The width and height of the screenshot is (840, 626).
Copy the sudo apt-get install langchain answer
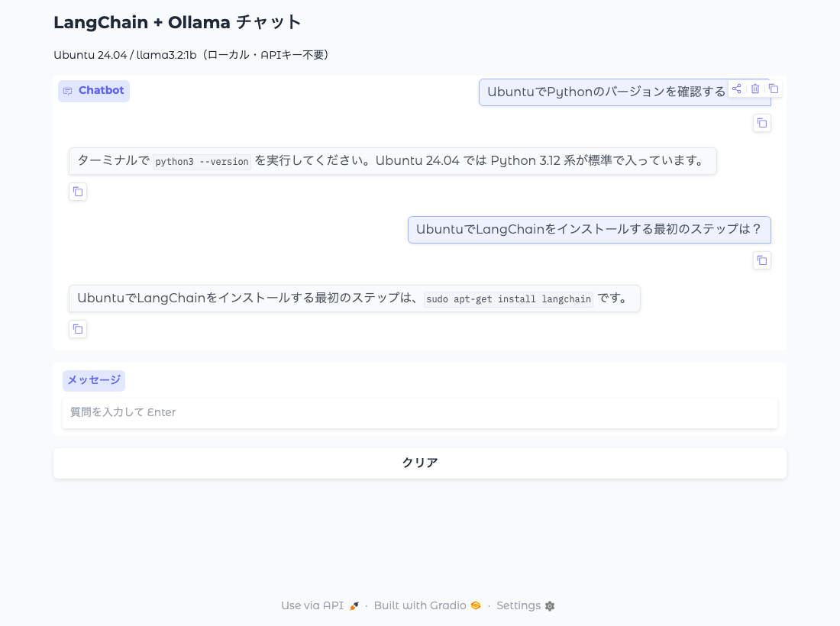78,329
